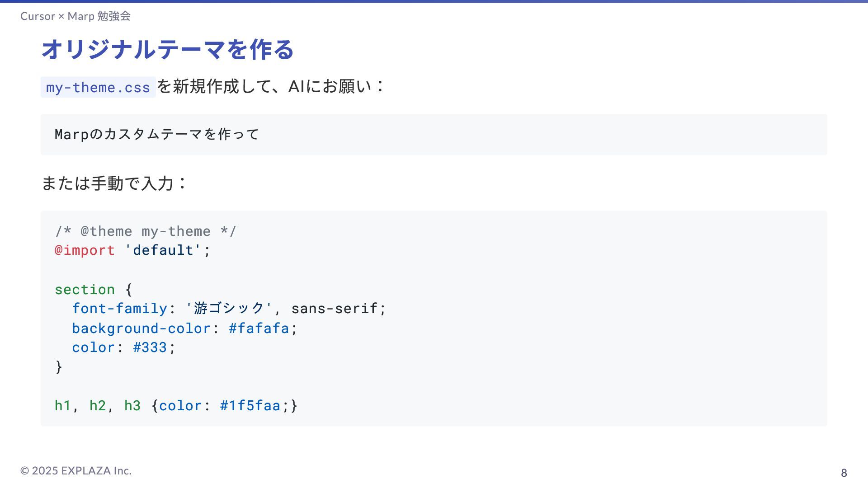The image size is (868, 488).
Task: Click the font-family property name
Action: click(120, 309)
